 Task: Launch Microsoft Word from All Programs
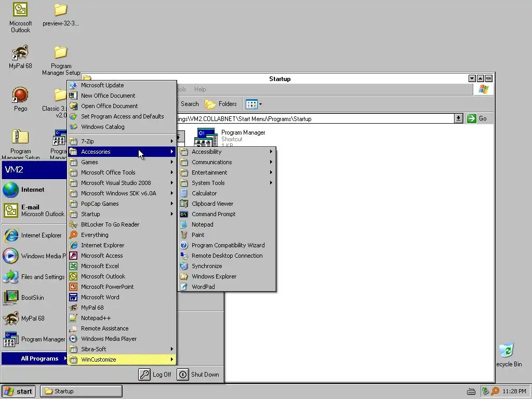pos(122,297)
